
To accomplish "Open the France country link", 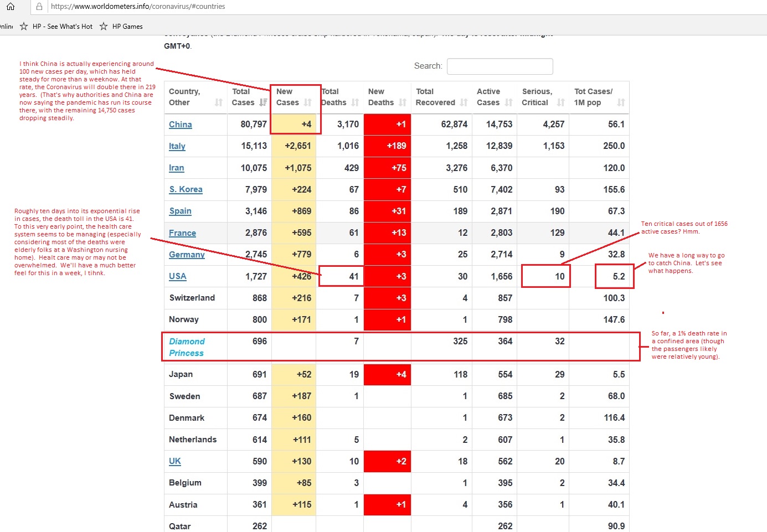I will pyautogui.click(x=183, y=233).
